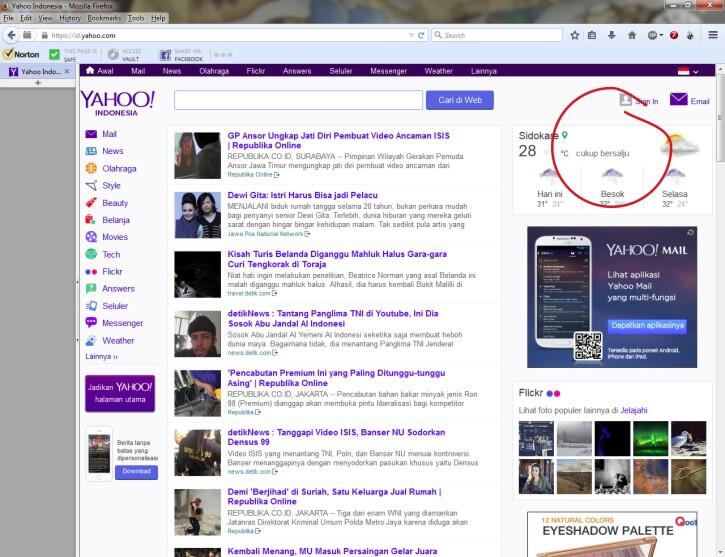The height and width of the screenshot is (557, 725).
Task: Click the Olahraga basketball icon in sidebar
Action: coord(91,168)
